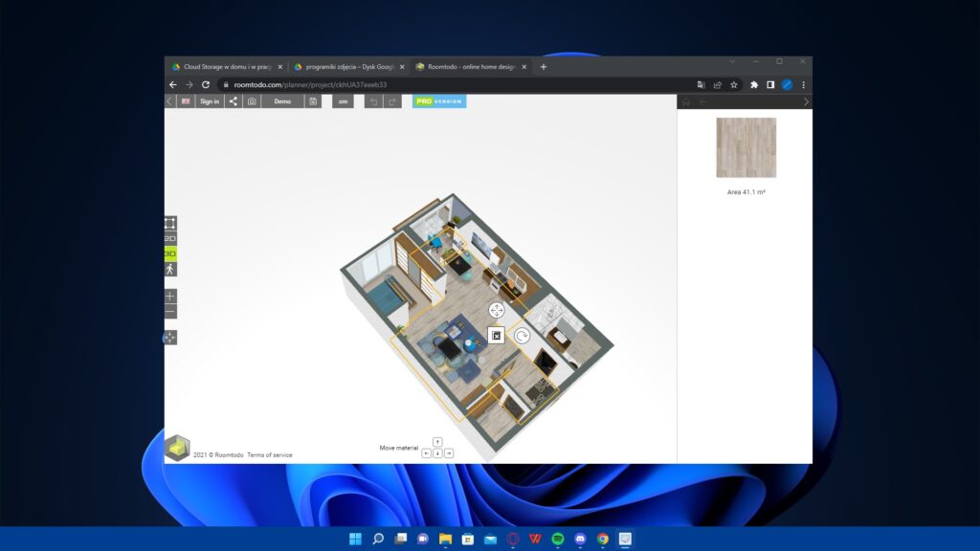This screenshot has width=980, height=551.
Task: Open Windows taskbar search
Action: pyautogui.click(x=378, y=539)
